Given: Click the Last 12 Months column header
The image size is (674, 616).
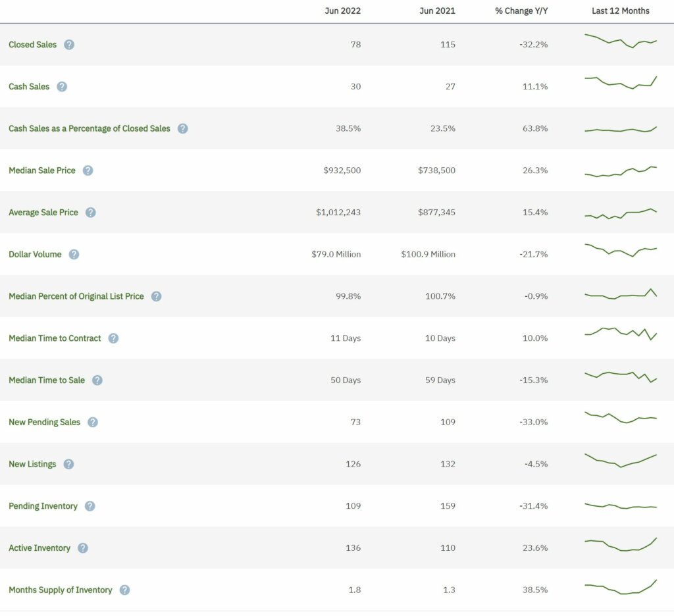Looking at the screenshot, I should (x=619, y=11).
